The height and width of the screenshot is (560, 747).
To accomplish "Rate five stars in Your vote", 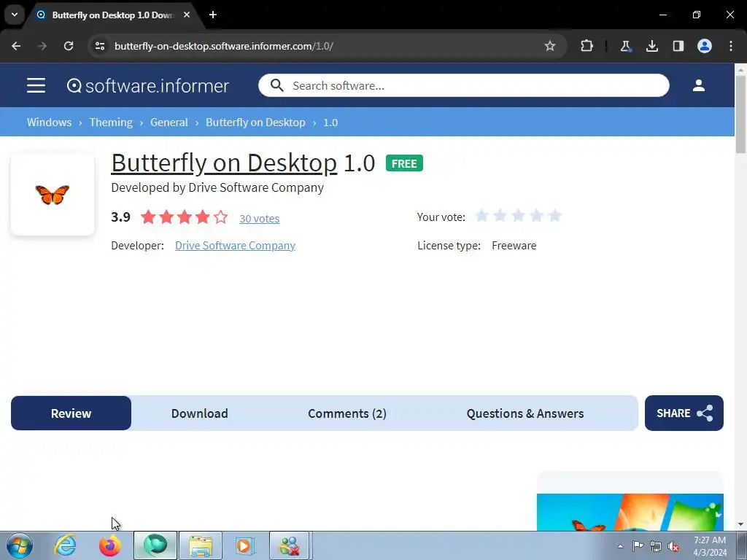I will point(554,216).
